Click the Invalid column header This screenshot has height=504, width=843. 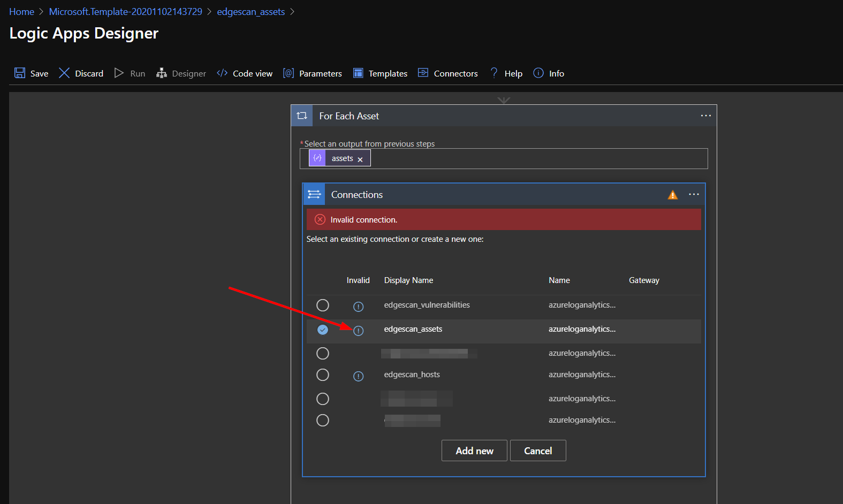point(358,280)
